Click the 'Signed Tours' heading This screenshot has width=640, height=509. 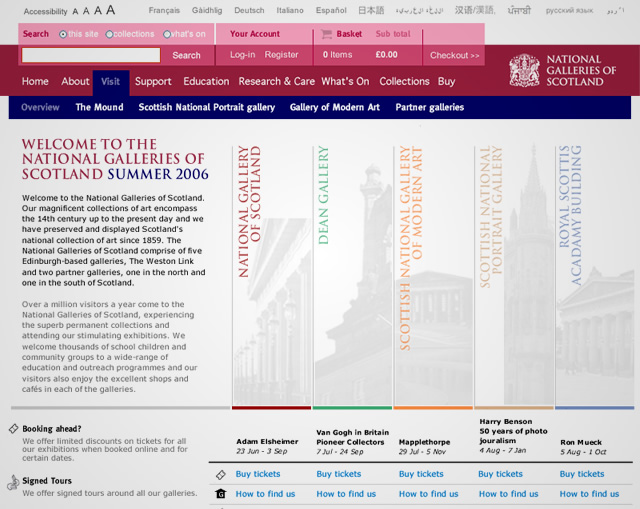(47, 481)
